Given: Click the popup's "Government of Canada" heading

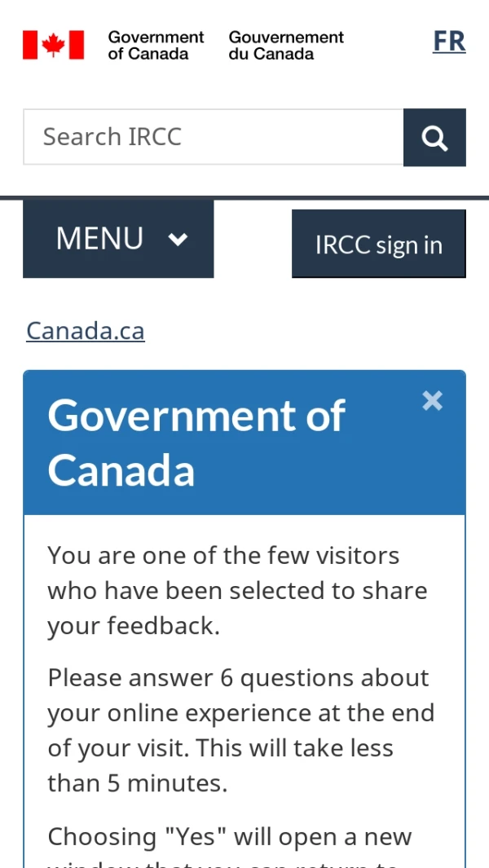Looking at the screenshot, I should click(x=196, y=443).
